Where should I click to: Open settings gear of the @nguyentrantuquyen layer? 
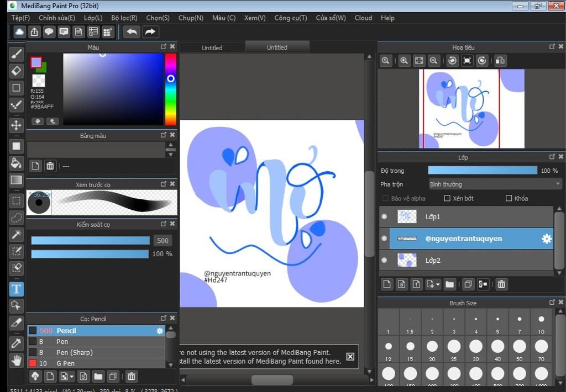(x=547, y=239)
